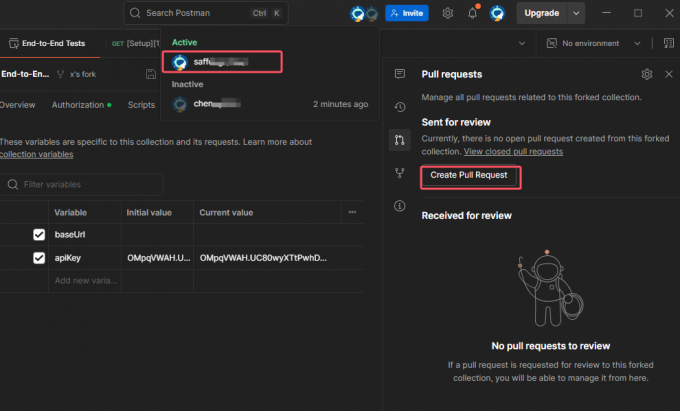Switch to the GET [Setup] request tab
680x411 pixels.
(x=135, y=43)
